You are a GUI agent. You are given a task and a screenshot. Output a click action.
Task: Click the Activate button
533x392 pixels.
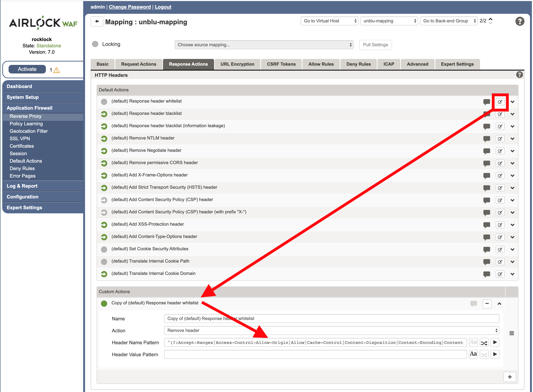tap(27, 69)
